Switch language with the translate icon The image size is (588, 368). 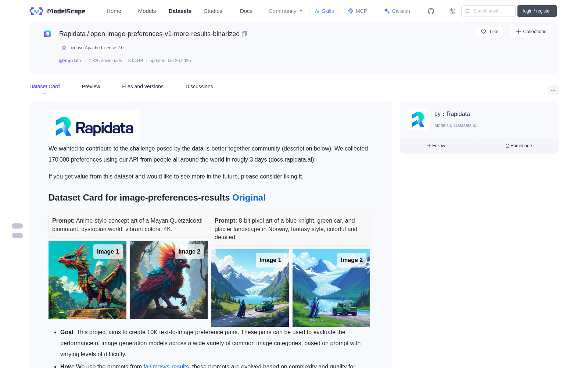[x=452, y=11]
